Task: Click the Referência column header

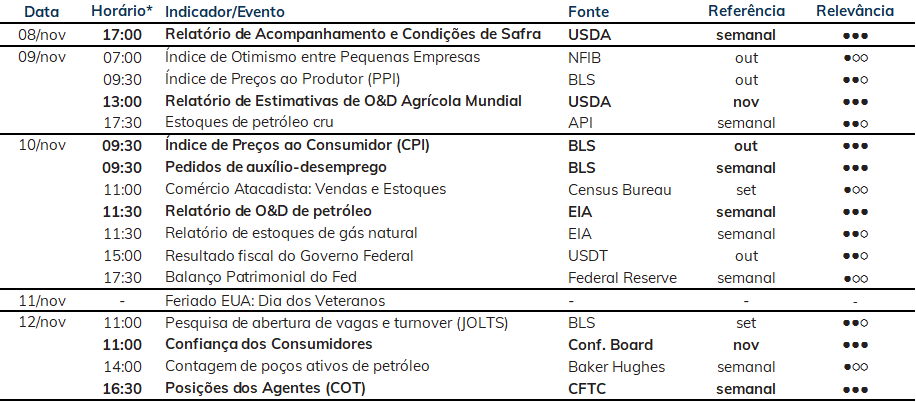Action: pos(746,11)
